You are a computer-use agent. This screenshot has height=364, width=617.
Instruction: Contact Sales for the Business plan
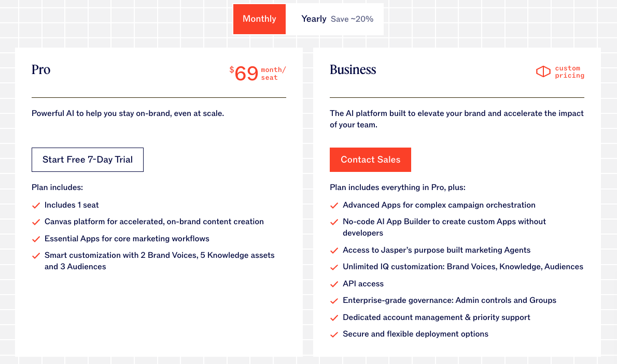click(370, 159)
